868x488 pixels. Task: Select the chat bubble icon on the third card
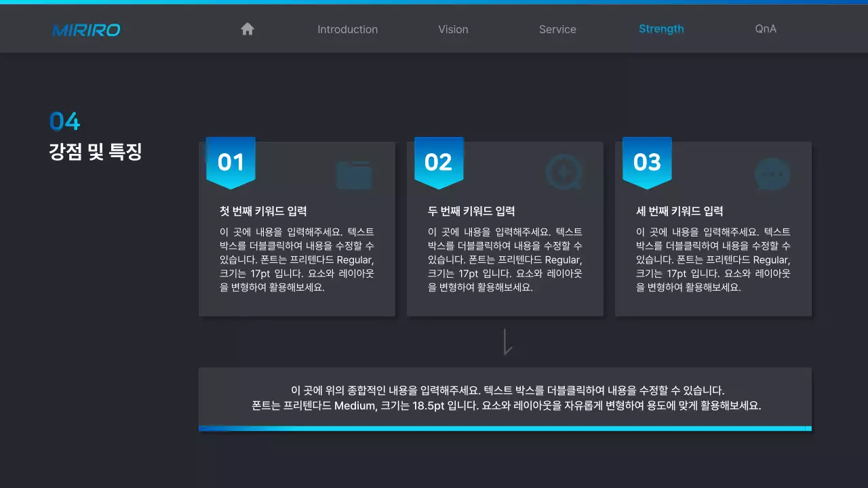pyautogui.click(x=772, y=174)
